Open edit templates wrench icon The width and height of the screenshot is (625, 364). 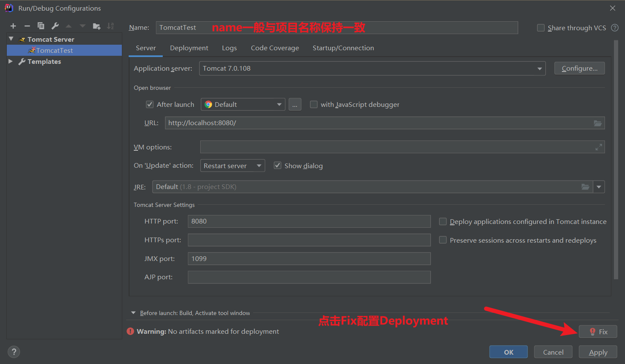pyautogui.click(x=55, y=26)
